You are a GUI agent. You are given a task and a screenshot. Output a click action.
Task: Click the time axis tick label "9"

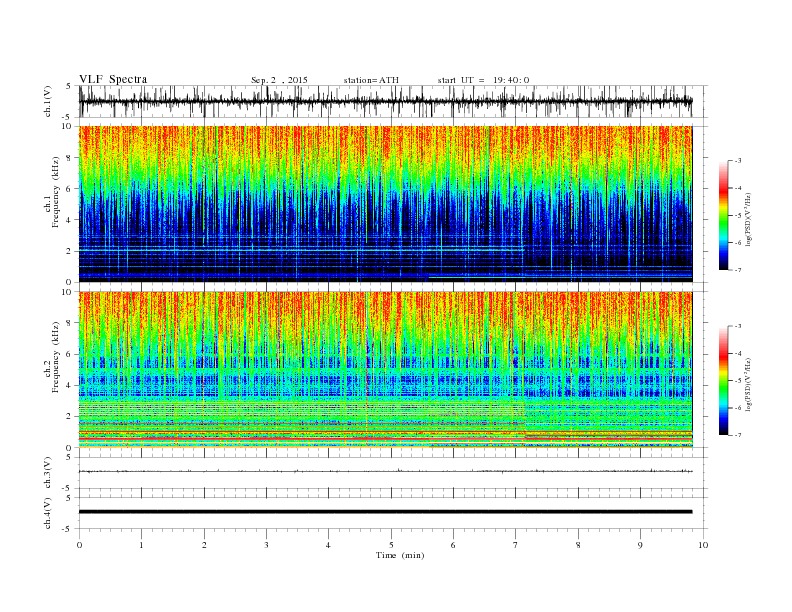coord(640,545)
